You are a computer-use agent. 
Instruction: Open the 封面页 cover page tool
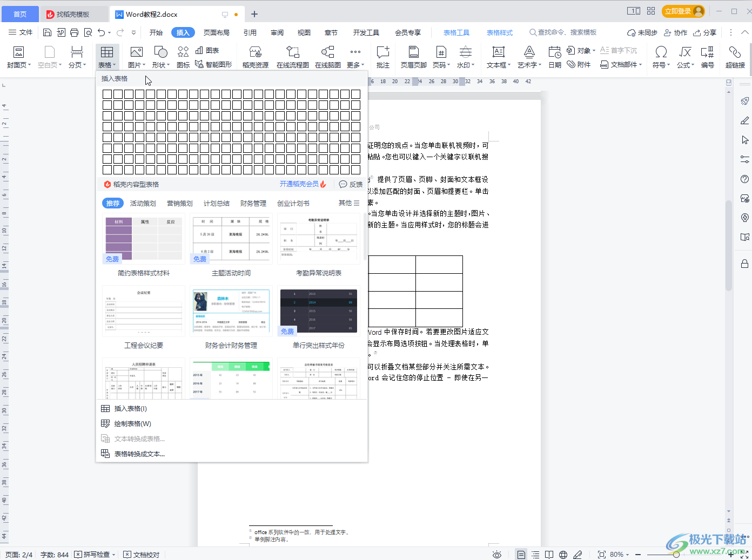[x=18, y=57]
